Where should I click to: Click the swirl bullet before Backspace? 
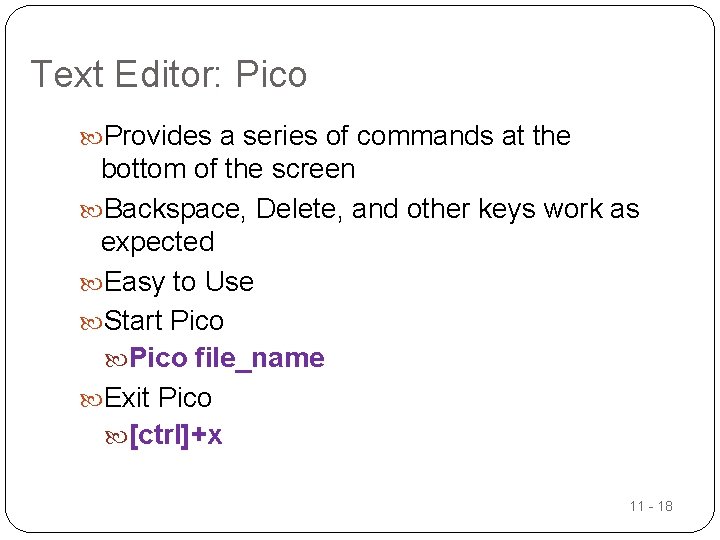[91, 211]
